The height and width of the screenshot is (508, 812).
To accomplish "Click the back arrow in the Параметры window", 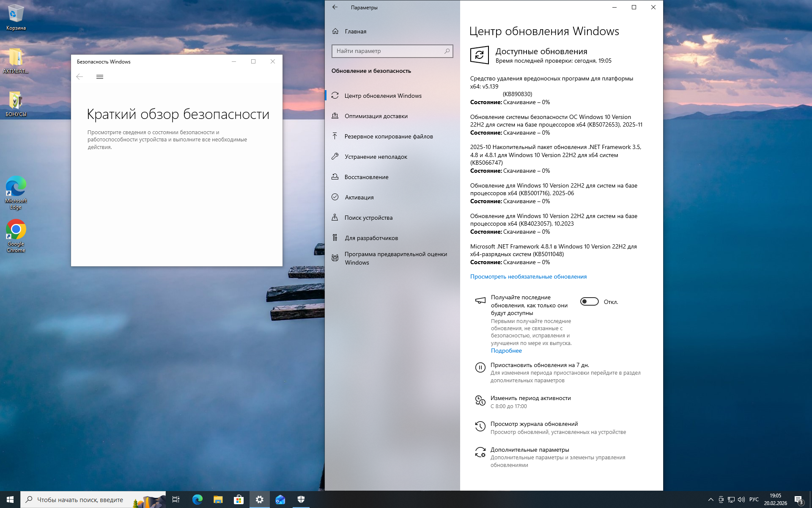I will (x=335, y=7).
